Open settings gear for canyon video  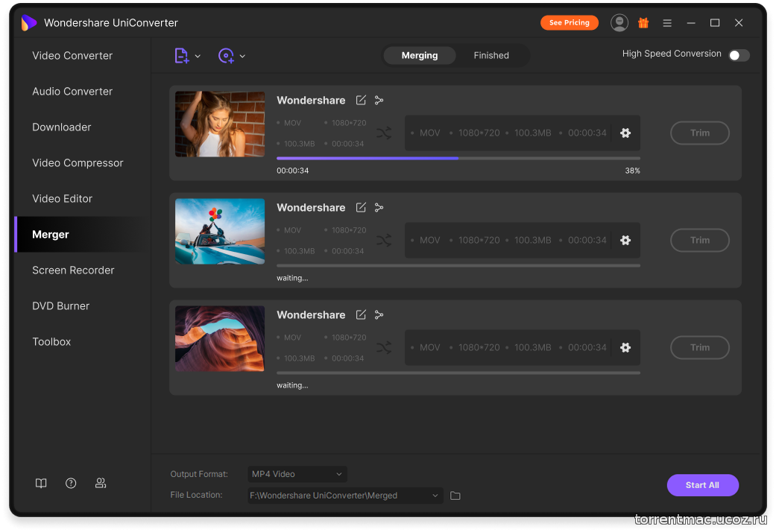tap(625, 347)
